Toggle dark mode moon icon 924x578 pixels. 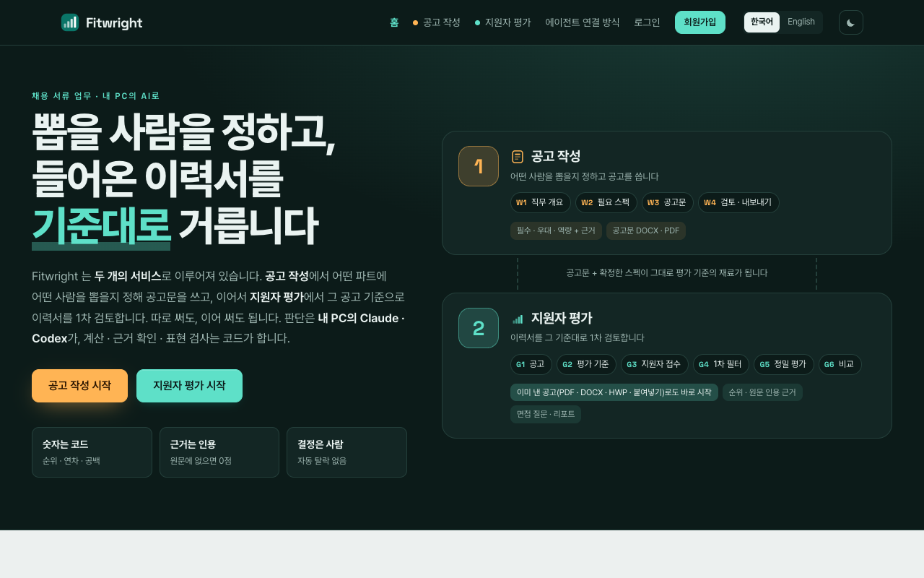(x=851, y=22)
